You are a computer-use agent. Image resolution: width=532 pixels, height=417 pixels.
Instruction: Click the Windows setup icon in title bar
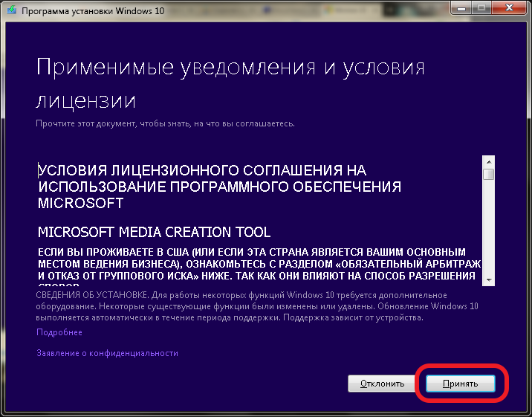[10, 10]
